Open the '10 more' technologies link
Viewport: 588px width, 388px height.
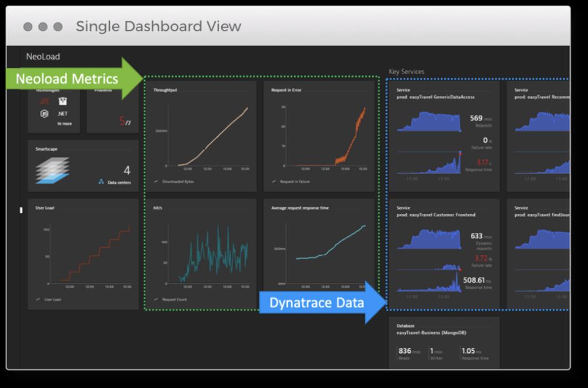coord(64,124)
